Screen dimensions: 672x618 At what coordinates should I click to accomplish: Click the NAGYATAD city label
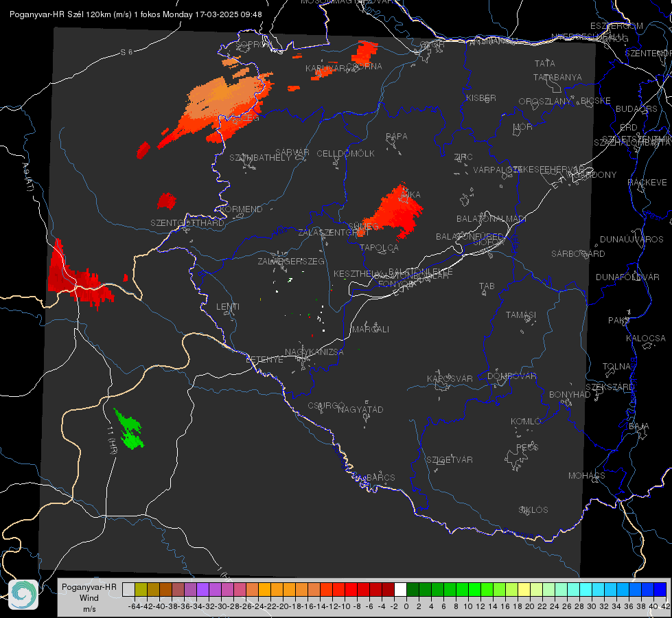[360, 409]
